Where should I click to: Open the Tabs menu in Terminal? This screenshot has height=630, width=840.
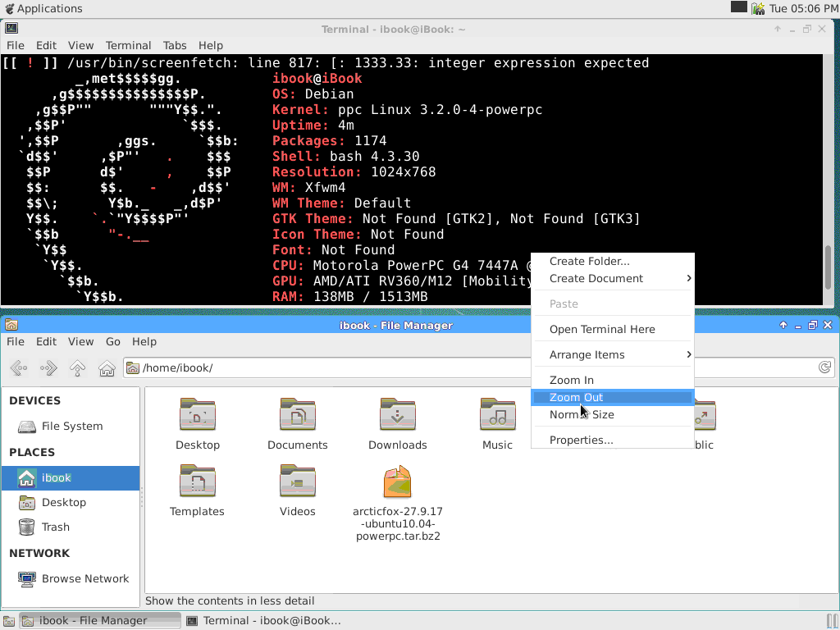pyautogui.click(x=175, y=46)
